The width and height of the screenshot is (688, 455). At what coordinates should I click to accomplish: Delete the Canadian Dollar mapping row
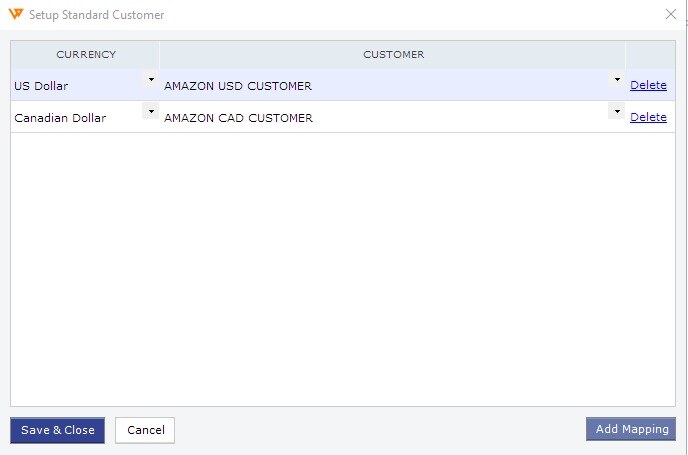(x=648, y=117)
